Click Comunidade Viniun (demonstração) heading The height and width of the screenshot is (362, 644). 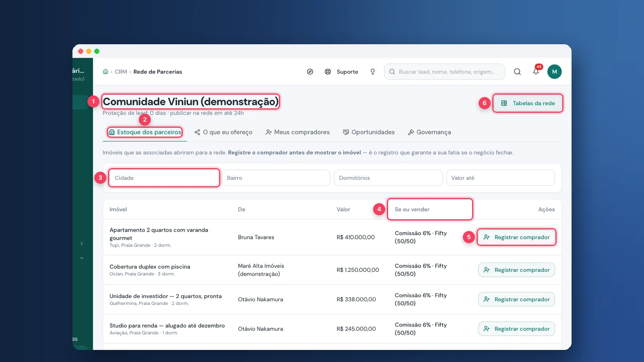tap(190, 102)
